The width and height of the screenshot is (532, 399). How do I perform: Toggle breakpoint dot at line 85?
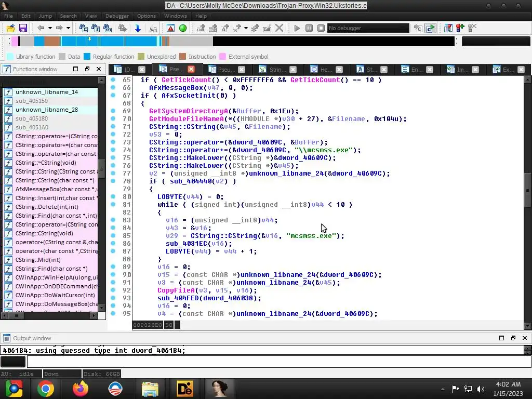coord(113,236)
